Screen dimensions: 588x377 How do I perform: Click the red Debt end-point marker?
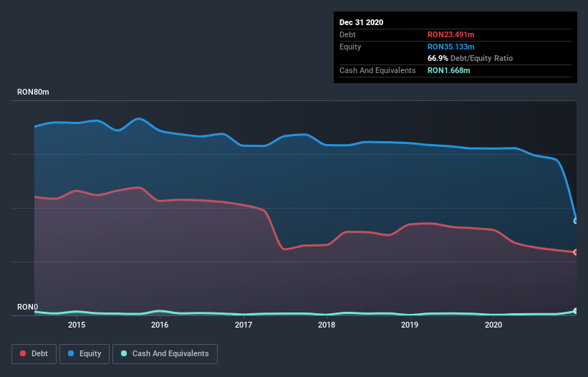click(576, 252)
